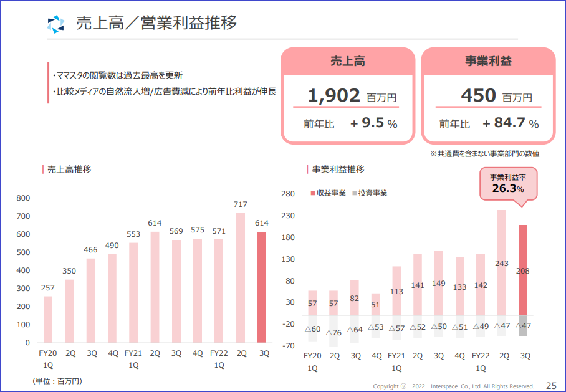The height and width of the screenshot is (392, 566).
Task: Click the sales bar labeled 553
Action: click(x=133, y=293)
